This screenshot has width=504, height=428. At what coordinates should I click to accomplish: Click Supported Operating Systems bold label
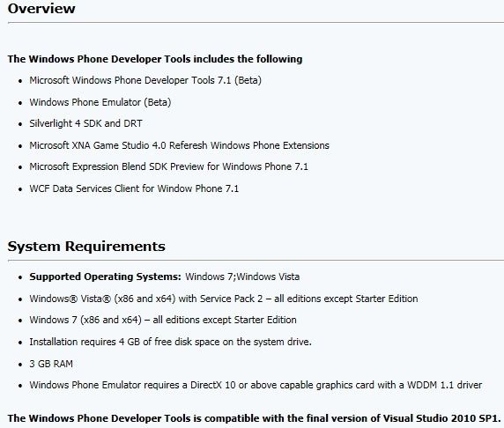(x=106, y=277)
